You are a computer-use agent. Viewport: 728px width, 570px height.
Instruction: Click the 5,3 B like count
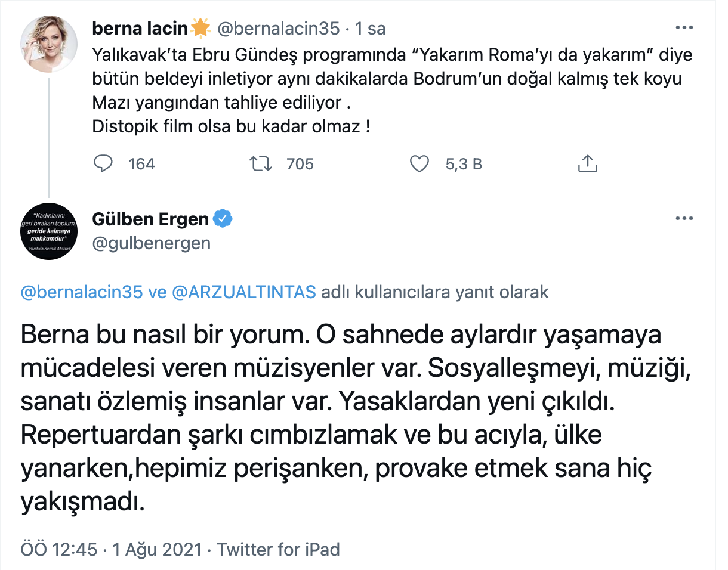point(464,163)
